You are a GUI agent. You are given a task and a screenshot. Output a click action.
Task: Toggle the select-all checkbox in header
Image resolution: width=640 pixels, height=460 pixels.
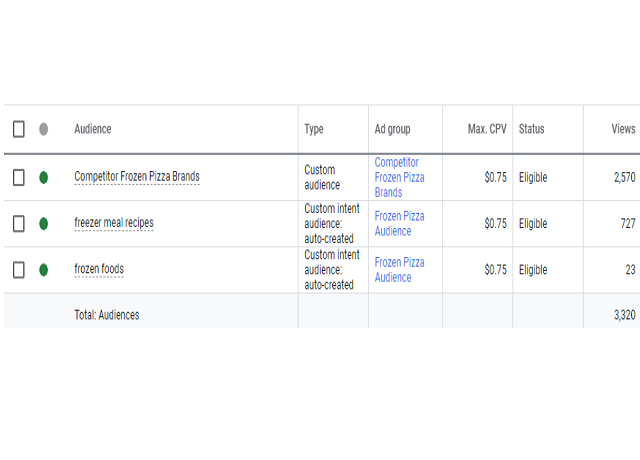[18, 129]
